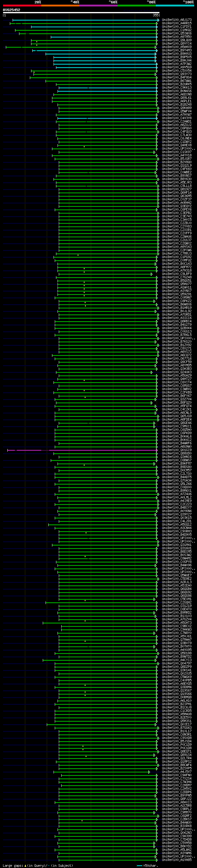This screenshot has width=197, height=868.
Task: Choose the UniRef100_B4F8G4 label
Action: 176,78
